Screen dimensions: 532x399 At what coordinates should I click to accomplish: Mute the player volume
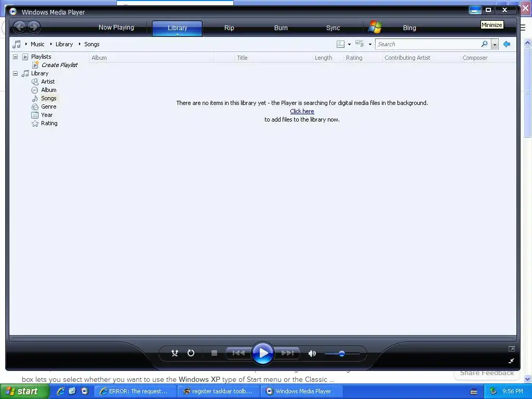[312, 353]
